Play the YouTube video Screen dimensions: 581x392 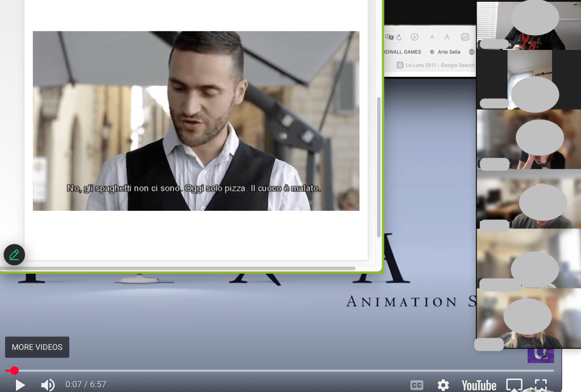click(x=20, y=385)
